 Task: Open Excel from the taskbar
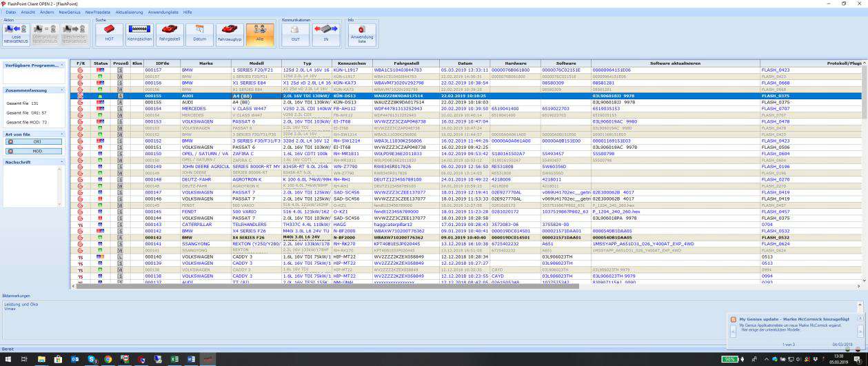click(x=173, y=359)
